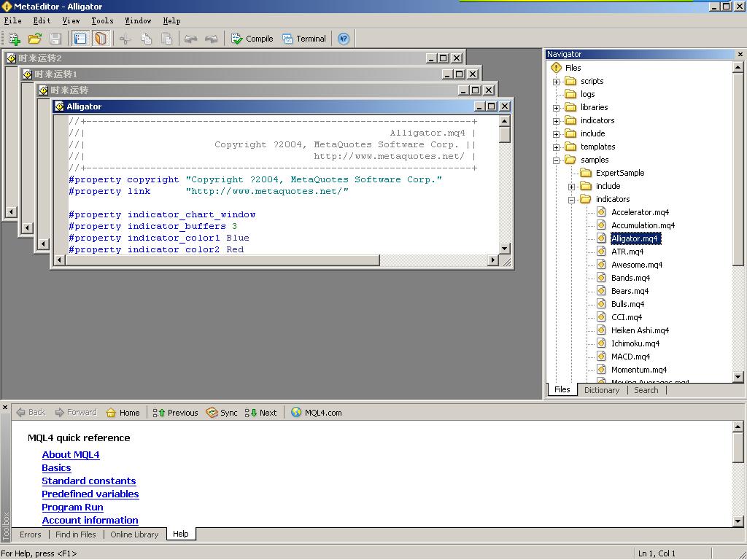Image resolution: width=747 pixels, height=560 pixels.
Task: Toggle the Navigator panel toolbar button
Action: (x=101, y=39)
